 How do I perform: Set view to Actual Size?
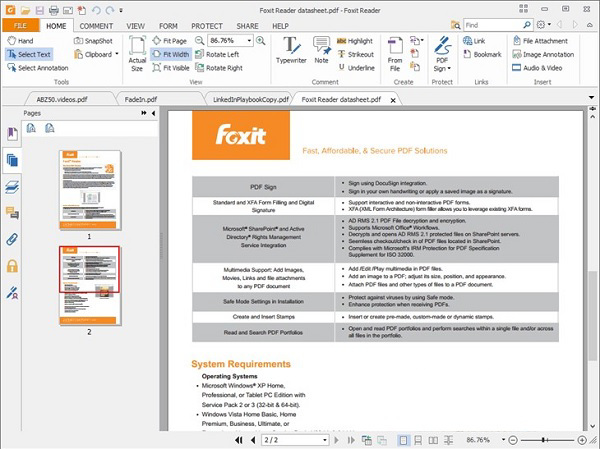click(137, 54)
